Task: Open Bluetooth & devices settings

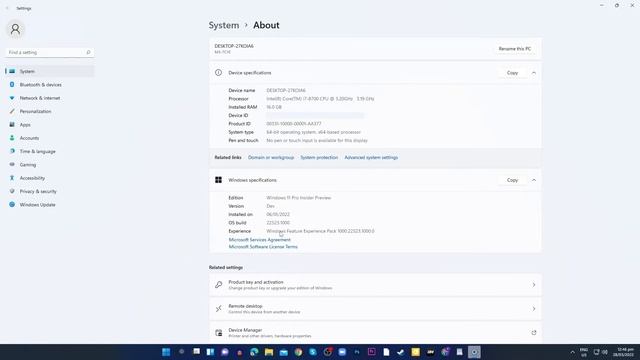Action: [x=49, y=84]
